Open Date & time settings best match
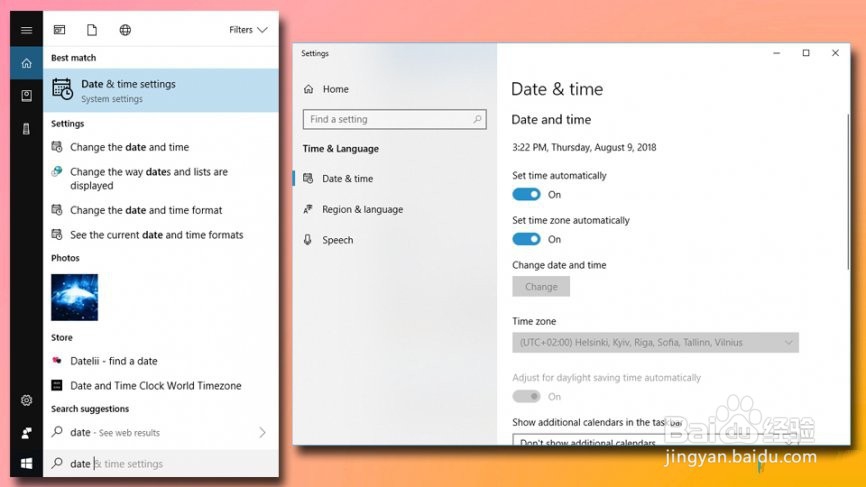The image size is (866, 487). point(161,91)
